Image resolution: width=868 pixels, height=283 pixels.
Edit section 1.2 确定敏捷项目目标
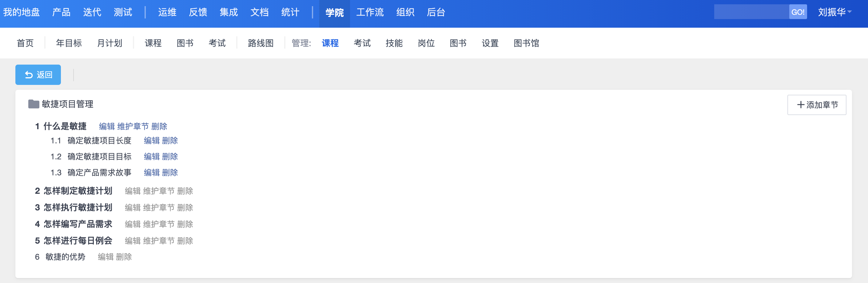pos(152,157)
